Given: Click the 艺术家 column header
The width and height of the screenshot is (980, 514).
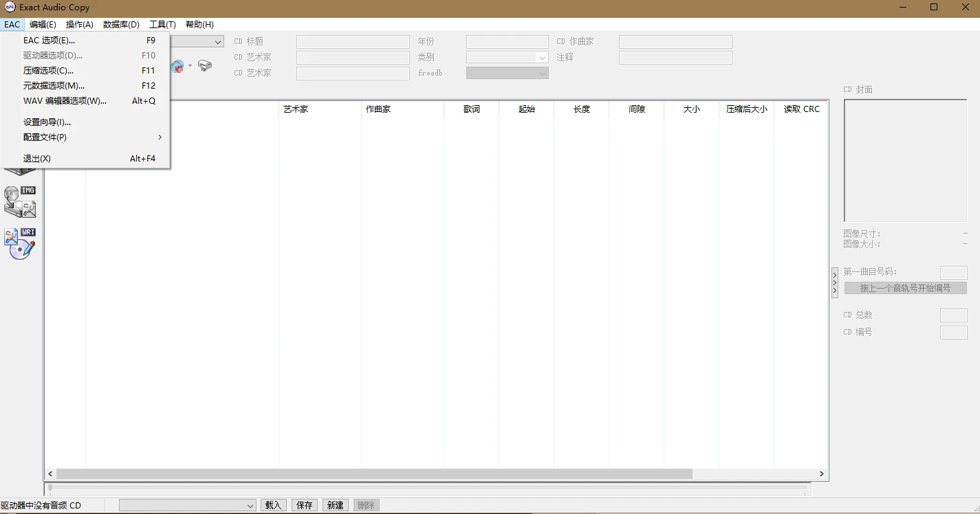Looking at the screenshot, I should [320, 109].
